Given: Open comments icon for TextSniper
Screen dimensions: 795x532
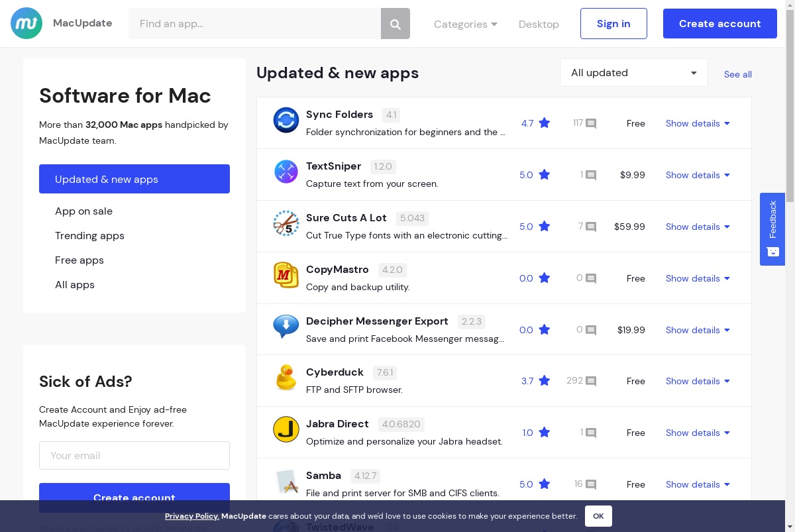Looking at the screenshot, I should click(x=591, y=176).
